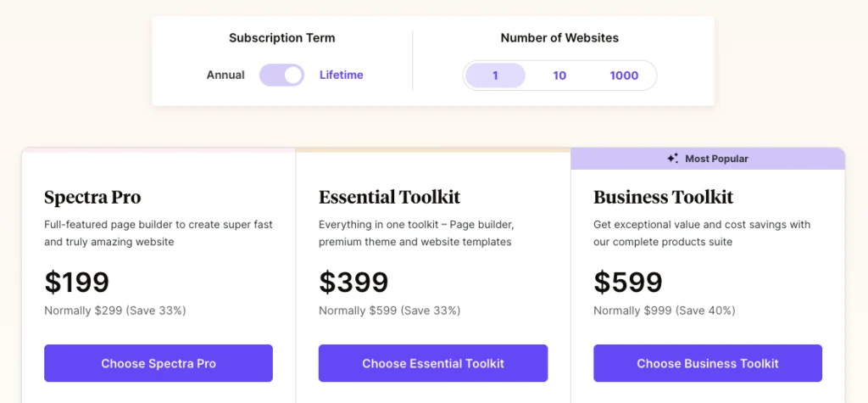Click the Normally $999 Save 40% text
The height and width of the screenshot is (403, 868).
665,311
